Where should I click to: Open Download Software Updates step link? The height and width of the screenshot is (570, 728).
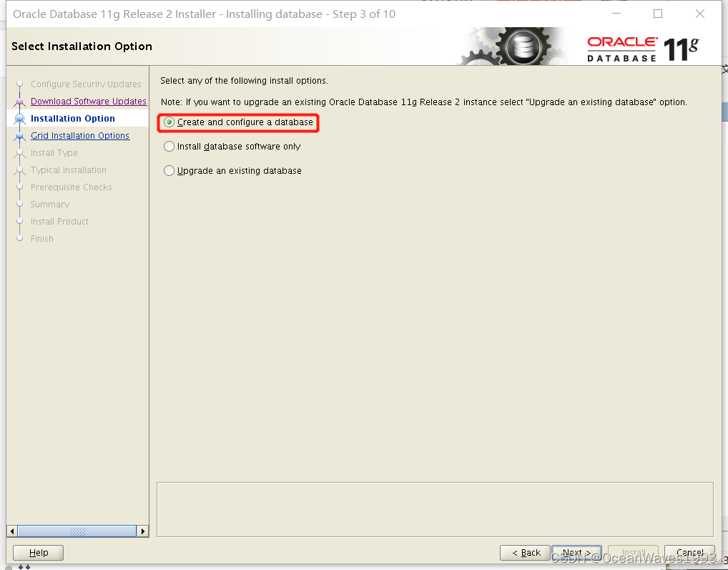(x=88, y=101)
